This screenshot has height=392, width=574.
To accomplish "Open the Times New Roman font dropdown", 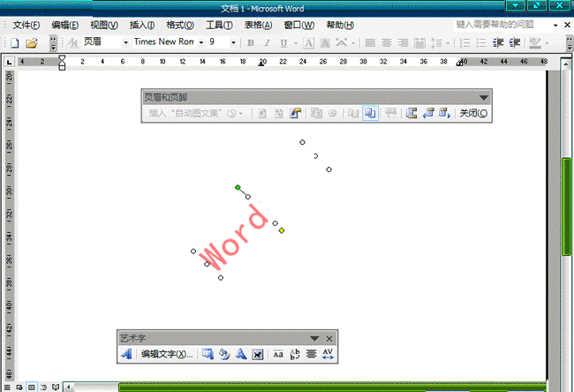I will [201, 43].
